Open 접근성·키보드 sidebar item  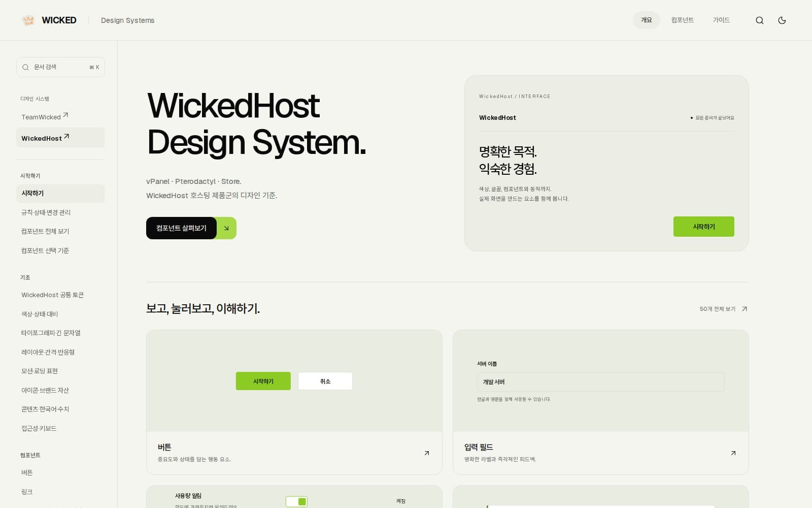[x=60, y=428]
